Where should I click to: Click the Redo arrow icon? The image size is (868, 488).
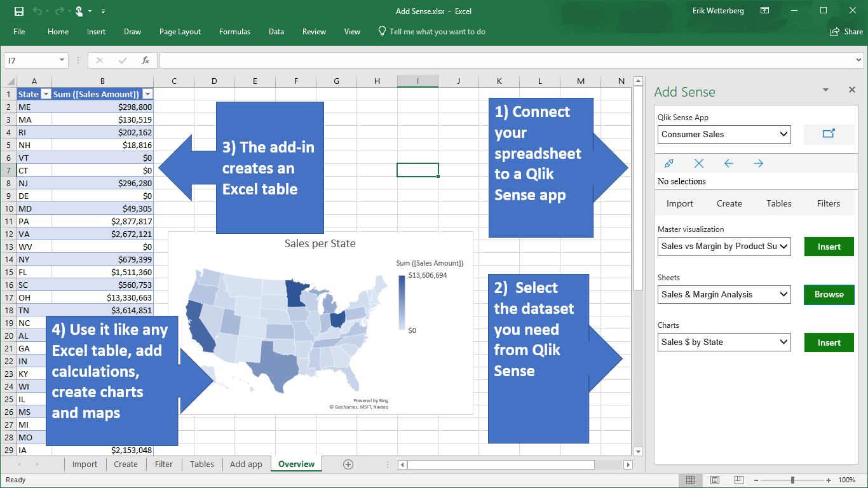60,11
